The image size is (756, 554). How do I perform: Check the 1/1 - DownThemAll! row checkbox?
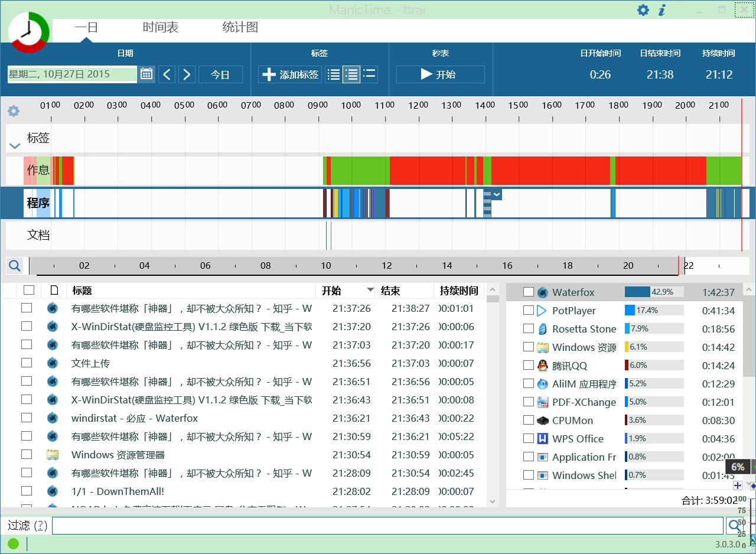27,491
